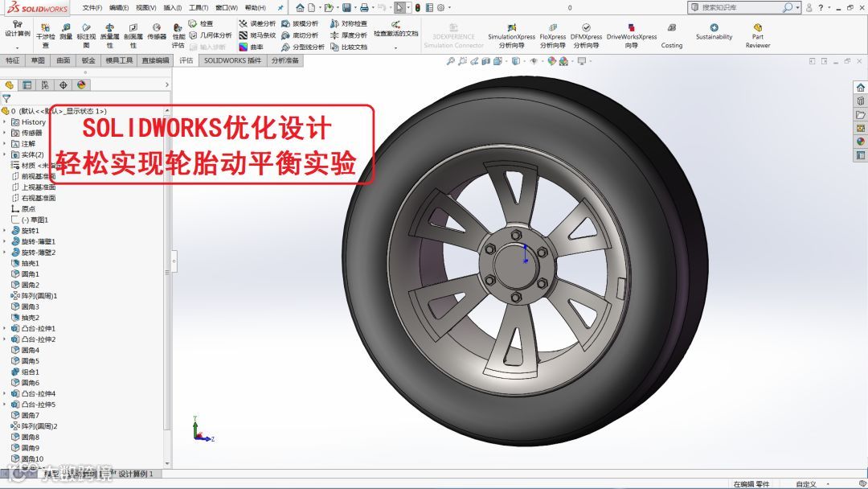Open 剖面属性 section properties
The image size is (868, 489).
[133, 35]
